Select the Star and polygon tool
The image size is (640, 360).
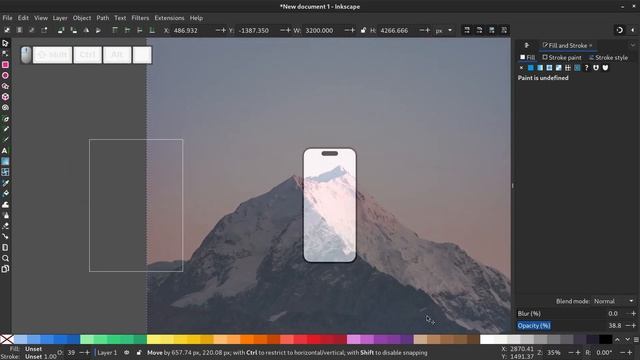pyautogui.click(x=5, y=86)
